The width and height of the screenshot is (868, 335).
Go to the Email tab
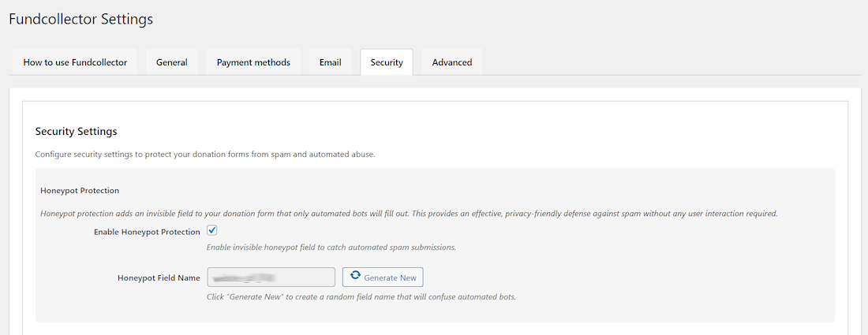tap(330, 62)
